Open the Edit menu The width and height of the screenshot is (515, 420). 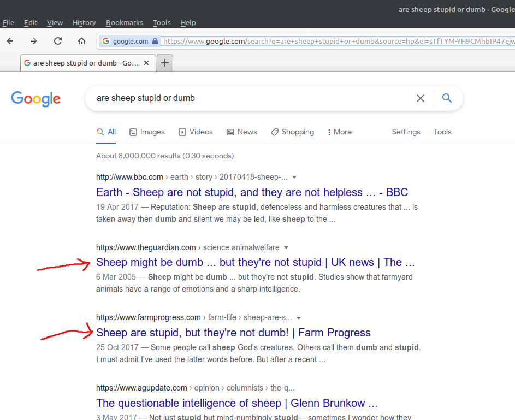click(31, 22)
